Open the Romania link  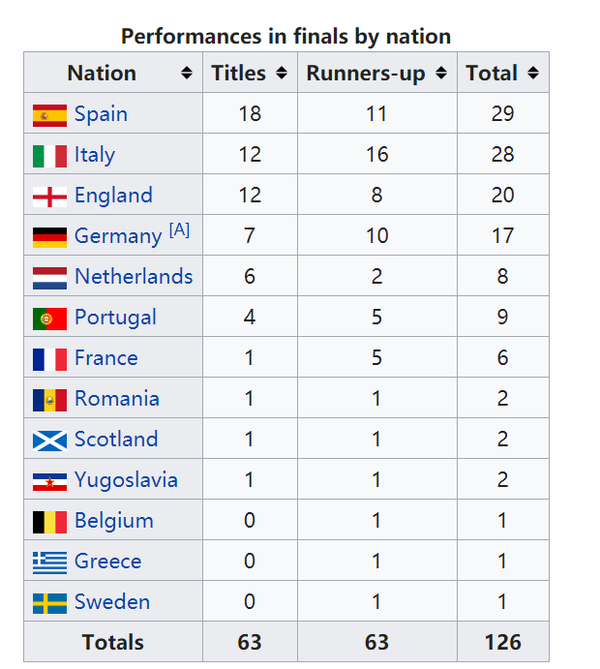click(117, 398)
